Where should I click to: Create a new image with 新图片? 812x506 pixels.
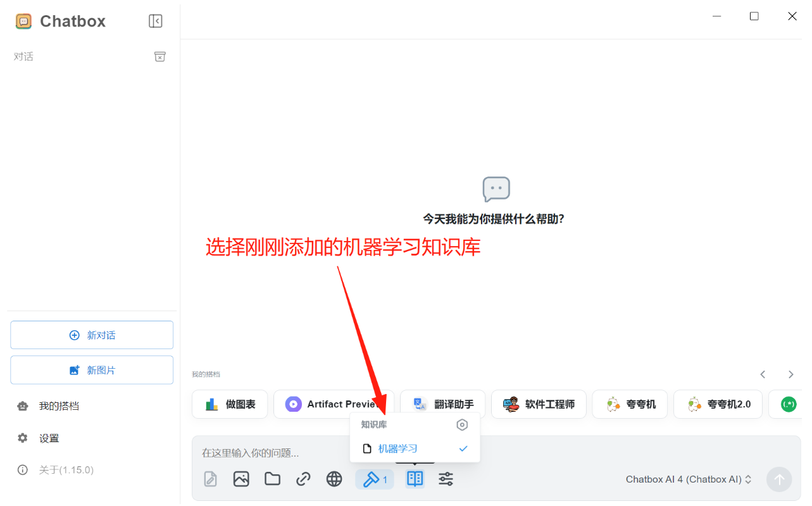coord(92,370)
